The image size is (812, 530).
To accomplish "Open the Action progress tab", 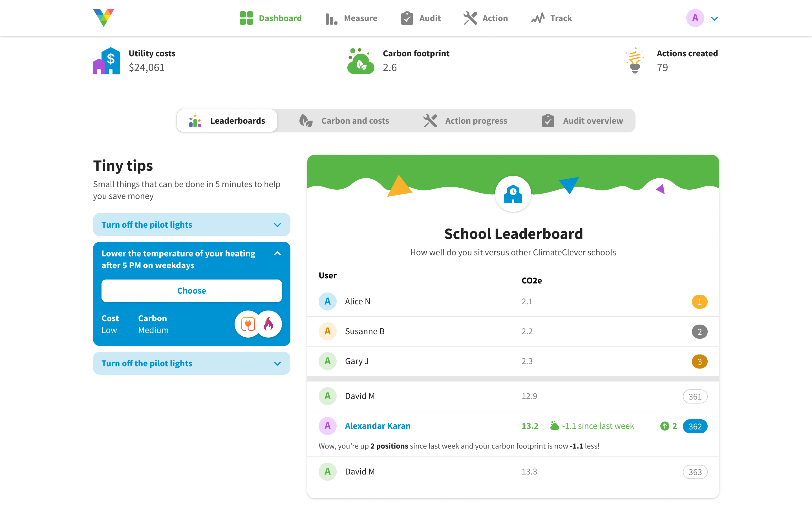I will (x=465, y=121).
